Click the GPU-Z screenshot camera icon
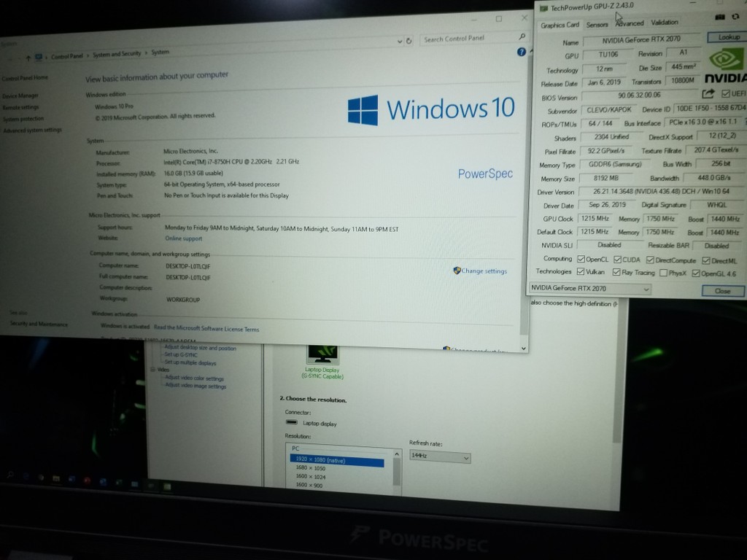 720,17
